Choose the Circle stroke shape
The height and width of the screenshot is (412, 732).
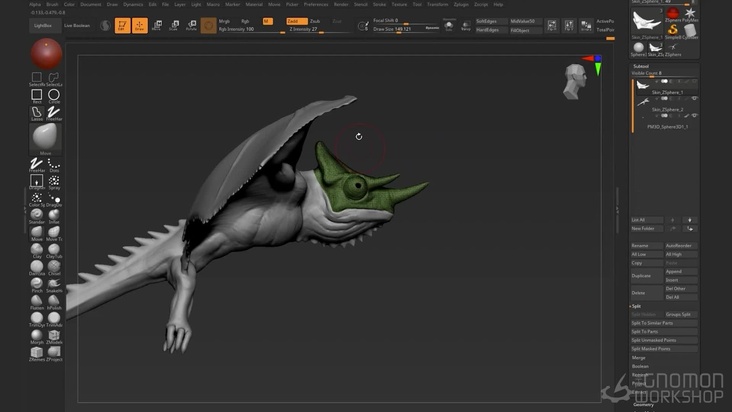[54, 95]
